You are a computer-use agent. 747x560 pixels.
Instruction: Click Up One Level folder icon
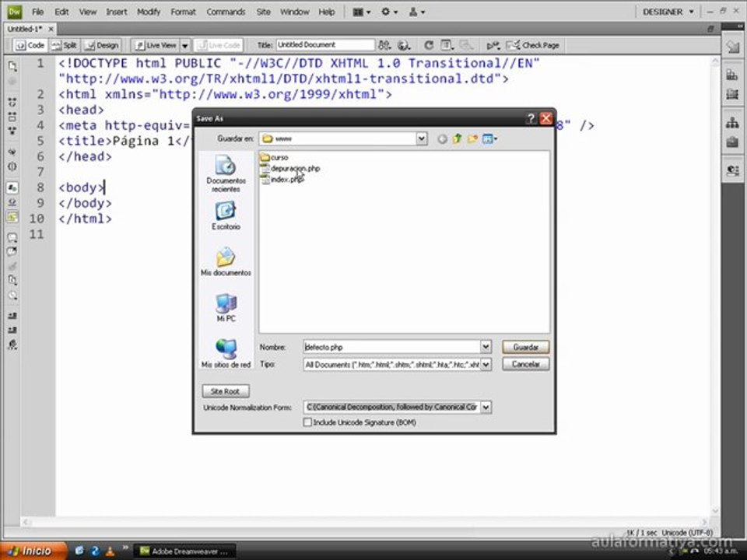[x=458, y=139]
